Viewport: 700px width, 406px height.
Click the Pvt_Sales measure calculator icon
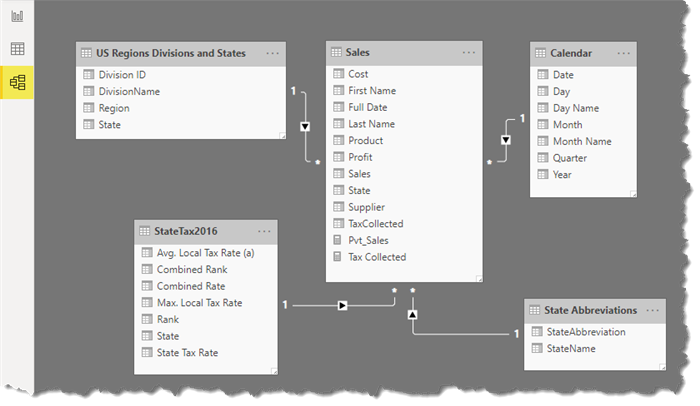337,241
